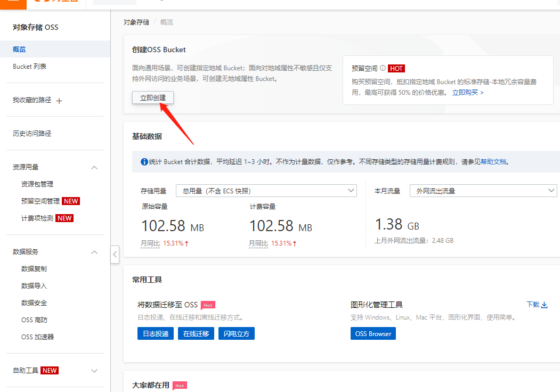This screenshot has width=560, height=392.
Task: Click the 立即创建 button
Action: pyautogui.click(x=153, y=97)
